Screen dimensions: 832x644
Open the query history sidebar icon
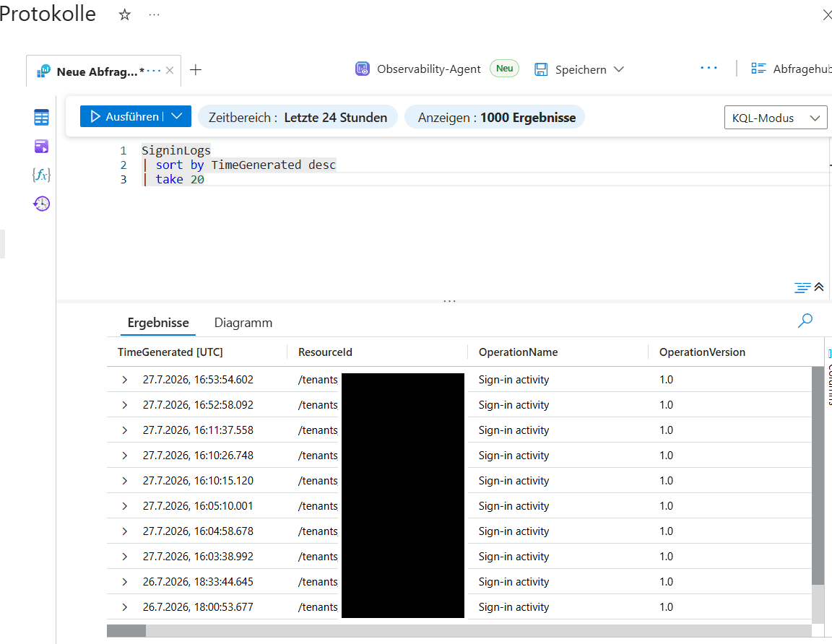click(x=41, y=203)
